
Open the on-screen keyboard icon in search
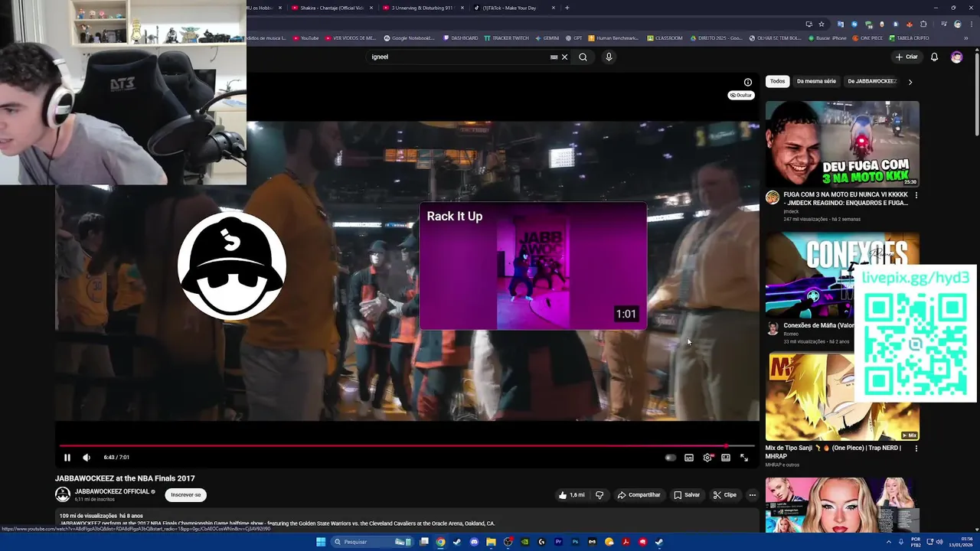[554, 57]
